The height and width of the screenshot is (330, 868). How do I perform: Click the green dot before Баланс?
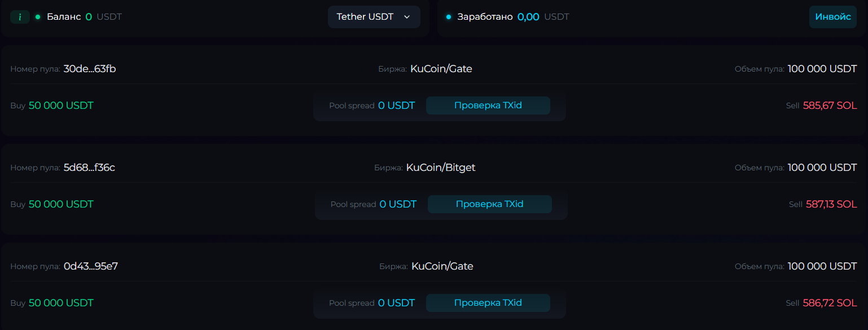coord(38,17)
